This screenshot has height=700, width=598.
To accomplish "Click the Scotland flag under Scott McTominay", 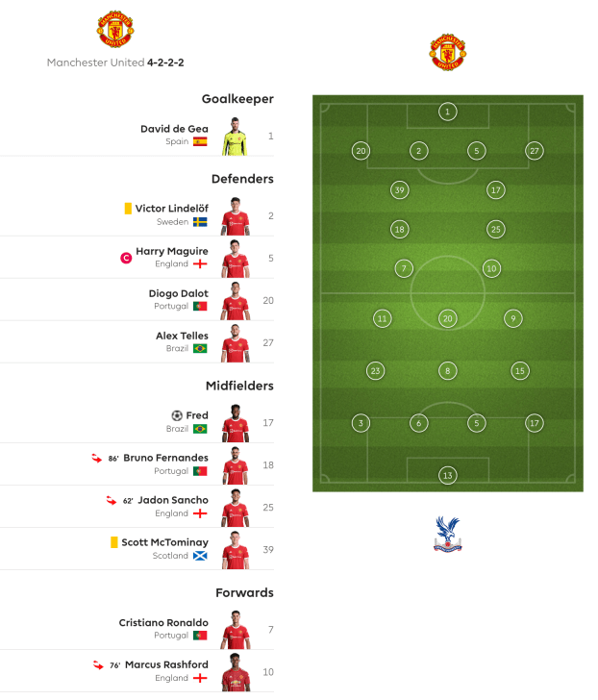I will 200,556.
